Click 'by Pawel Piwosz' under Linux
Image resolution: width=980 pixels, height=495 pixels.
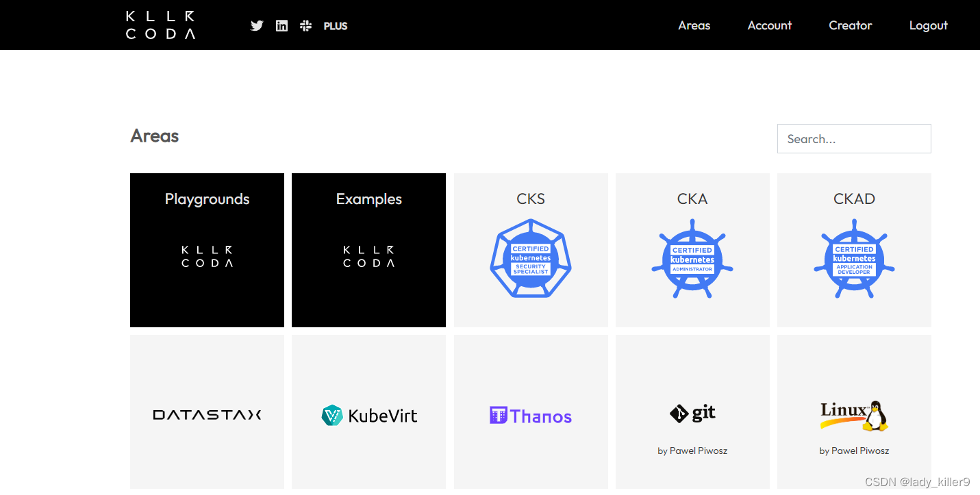coord(854,450)
